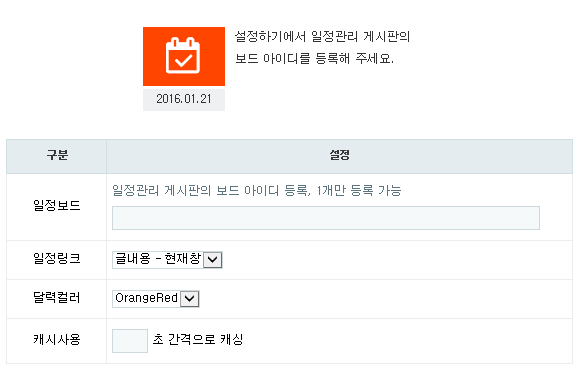The image size is (578, 370).
Task: Click the 일정보드 row label
Action: [x=57, y=205]
